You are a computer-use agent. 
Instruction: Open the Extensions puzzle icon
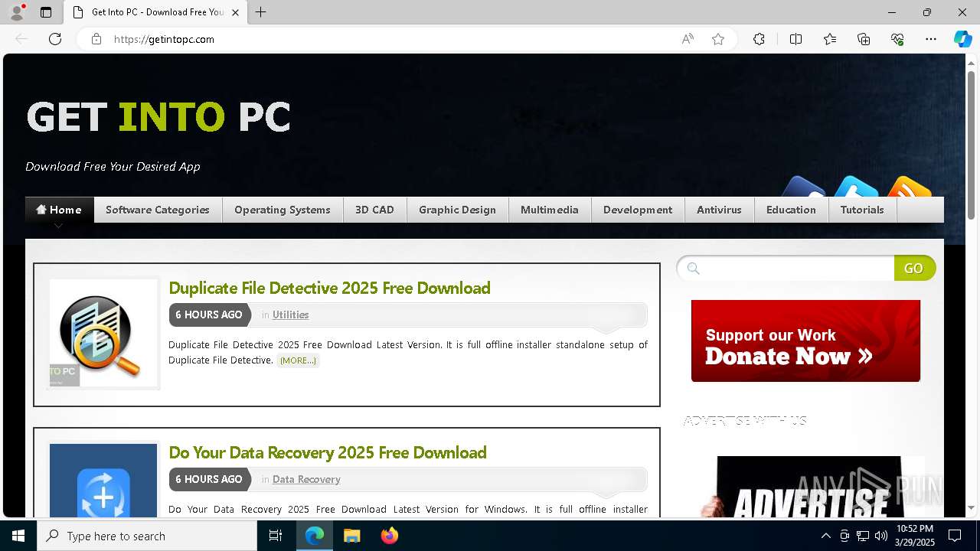[x=759, y=39]
